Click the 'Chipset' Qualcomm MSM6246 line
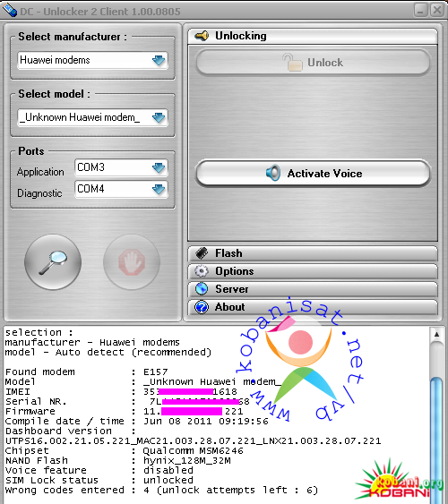 125,450
